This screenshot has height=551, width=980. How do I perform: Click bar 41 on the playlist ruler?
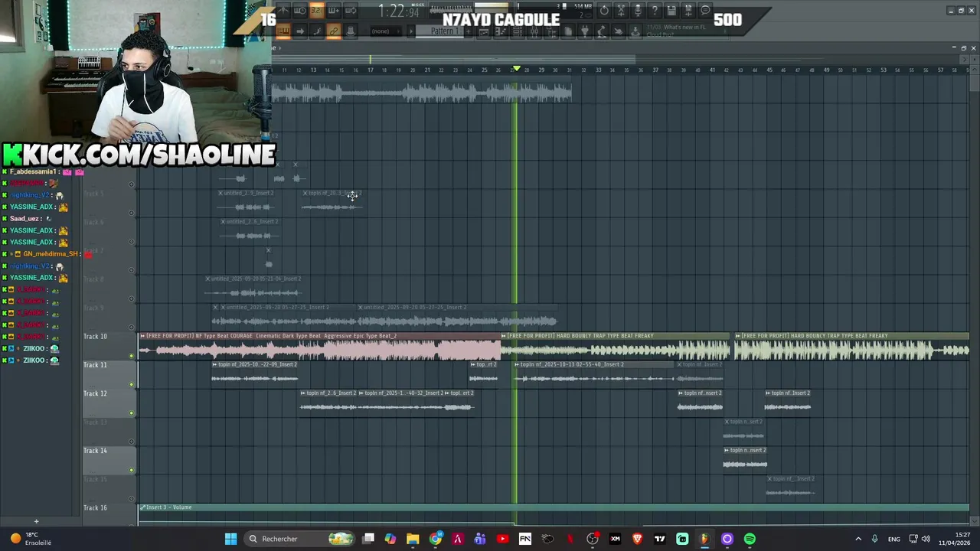[x=712, y=70]
